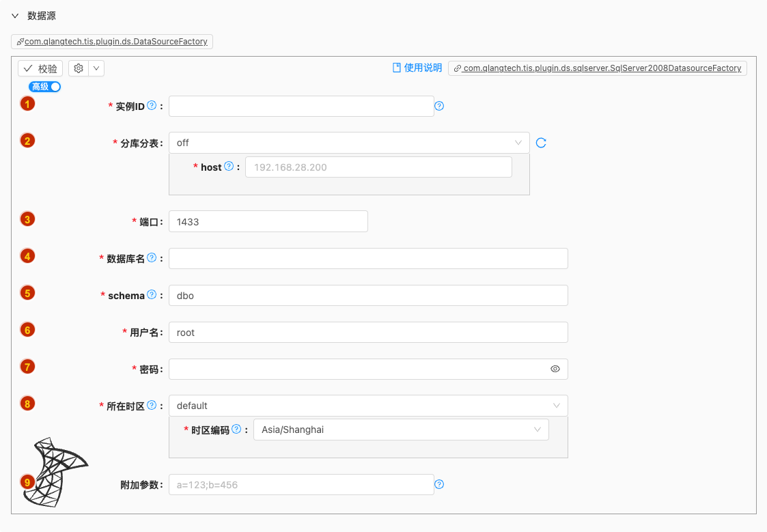767x532 pixels.
Task: Click help icon right of 附加参数 field
Action: pyautogui.click(x=440, y=484)
